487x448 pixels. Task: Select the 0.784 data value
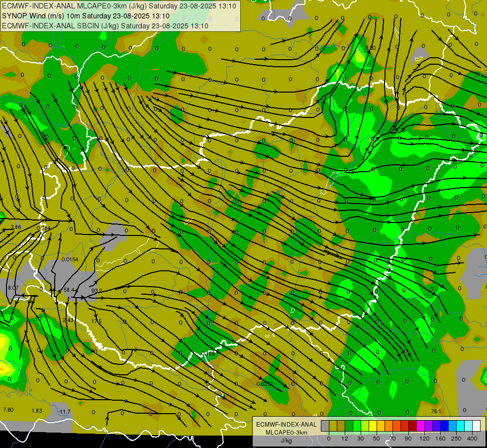pyautogui.click(x=43, y=228)
